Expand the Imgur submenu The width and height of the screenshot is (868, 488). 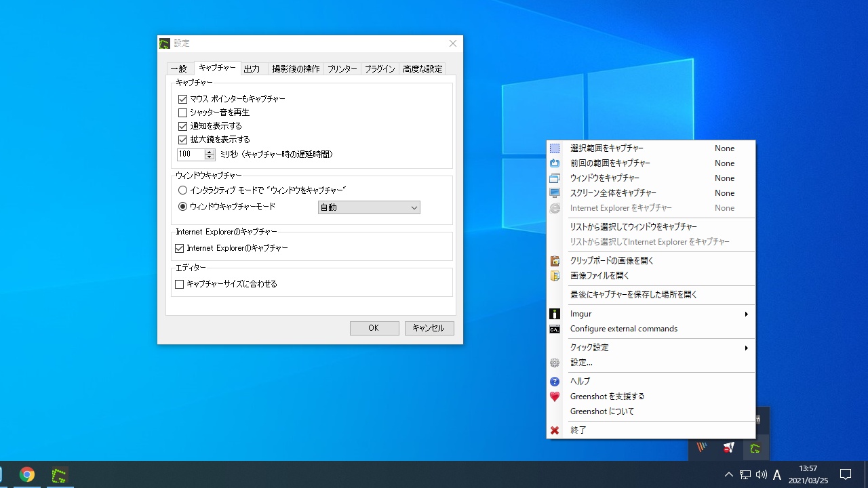pyautogui.click(x=746, y=314)
